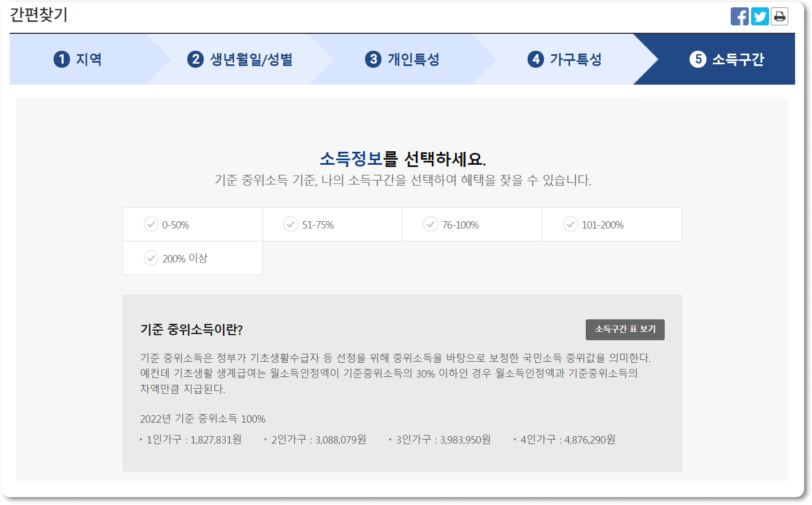This screenshot has width=812, height=505.
Task: Open step 3 개인특성
Action: (x=402, y=59)
